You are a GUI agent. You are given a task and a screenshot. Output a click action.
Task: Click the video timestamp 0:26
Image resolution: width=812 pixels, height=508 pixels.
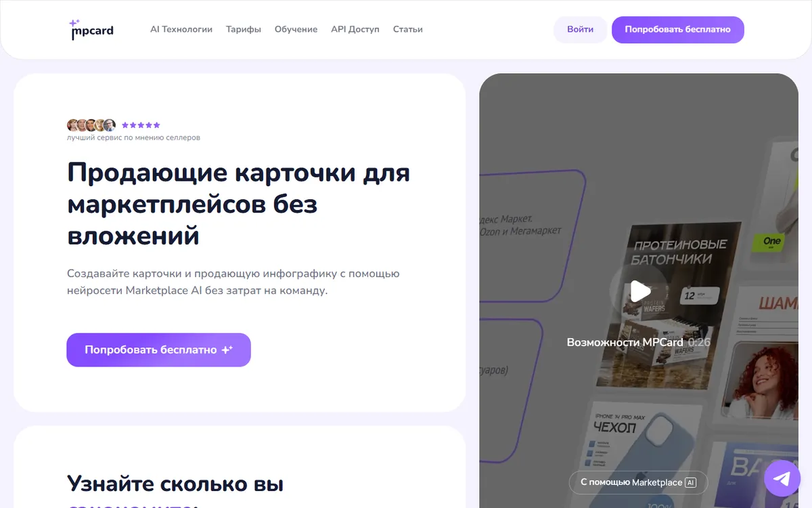tap(699, 342)
